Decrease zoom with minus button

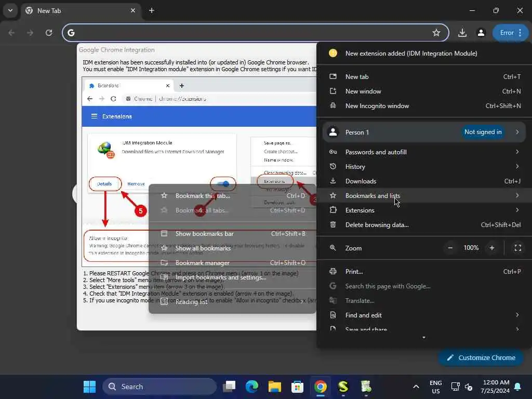coord(450,248)
